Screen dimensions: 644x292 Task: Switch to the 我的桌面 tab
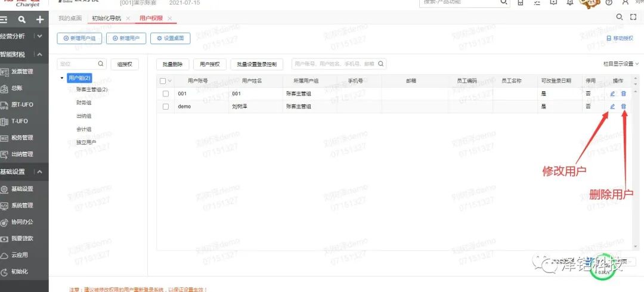70,18
